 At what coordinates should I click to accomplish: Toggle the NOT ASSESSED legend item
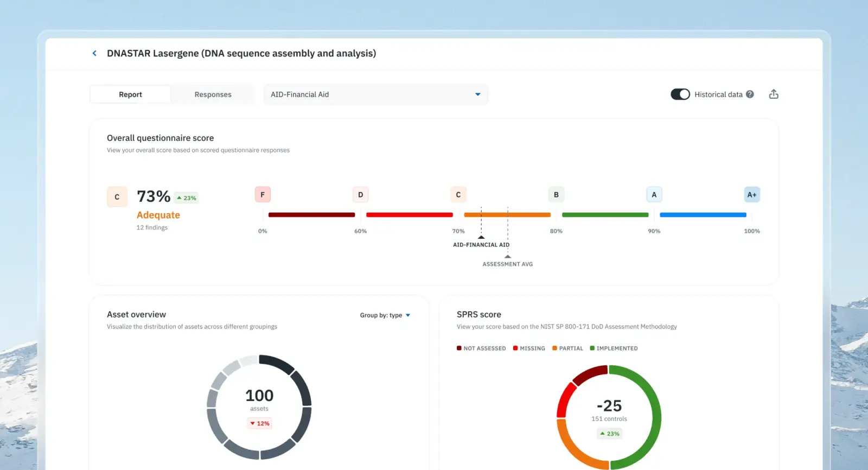tap(481, 348)
